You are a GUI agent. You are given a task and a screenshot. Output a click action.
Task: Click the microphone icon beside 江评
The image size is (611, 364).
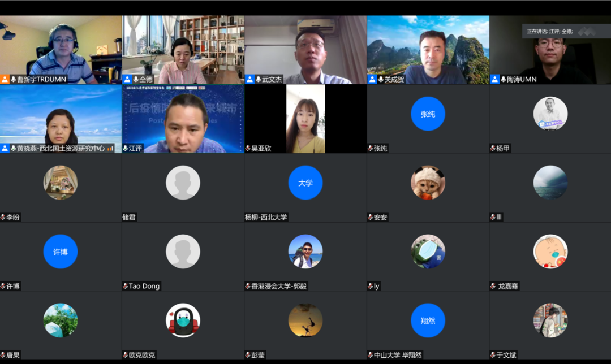124,149
